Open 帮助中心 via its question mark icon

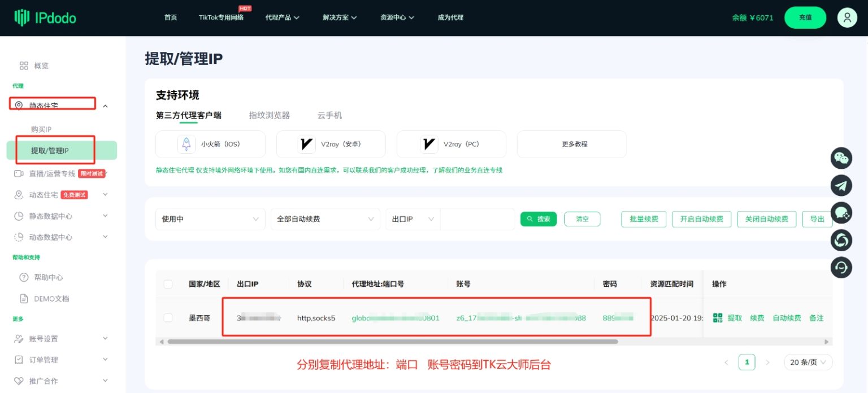point(24,277)
